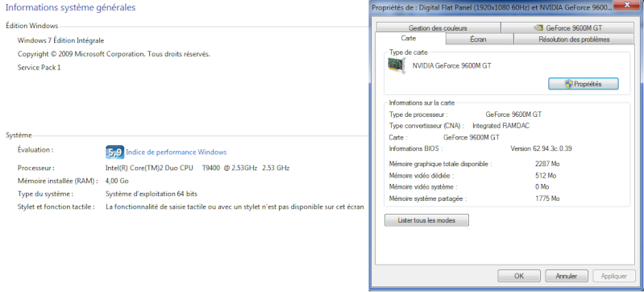Confirm the dialog with OK

[x=519, y=276]
